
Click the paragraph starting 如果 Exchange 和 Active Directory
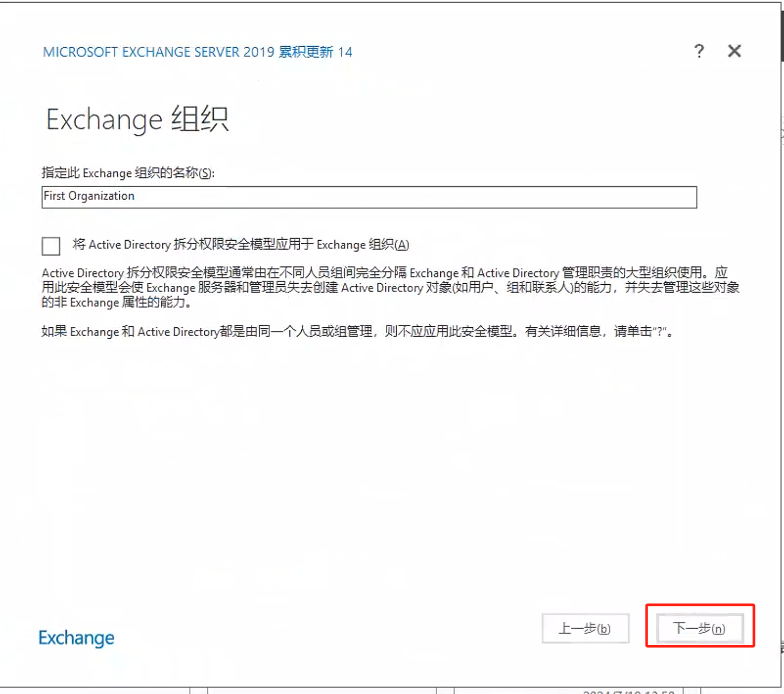tap(358, 331)
